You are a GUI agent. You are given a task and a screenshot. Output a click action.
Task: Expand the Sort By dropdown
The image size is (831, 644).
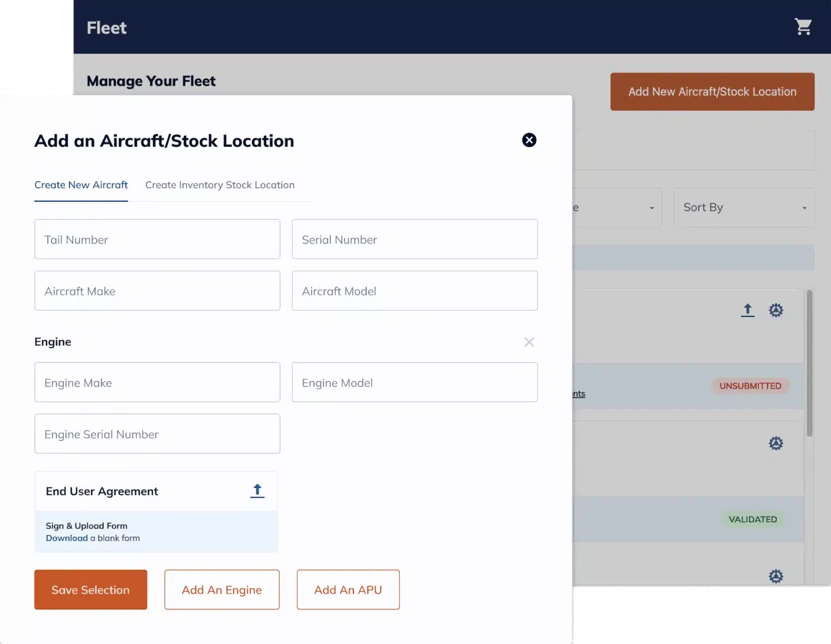point(743,207)
